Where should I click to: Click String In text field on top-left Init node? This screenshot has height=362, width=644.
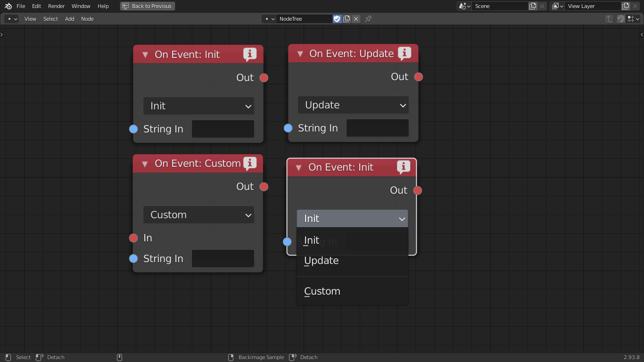click(223, 129)
